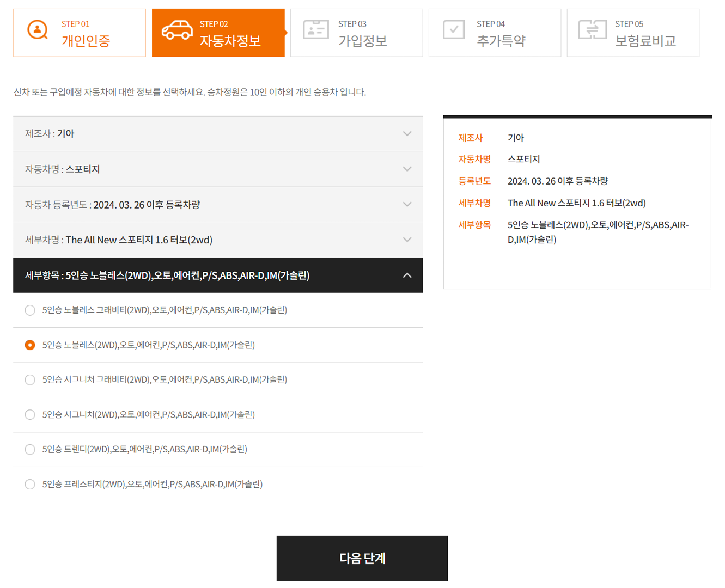725x588 pixels.
Task: Open the STEP 01 개인인증 tab
Action: (80, 33)
